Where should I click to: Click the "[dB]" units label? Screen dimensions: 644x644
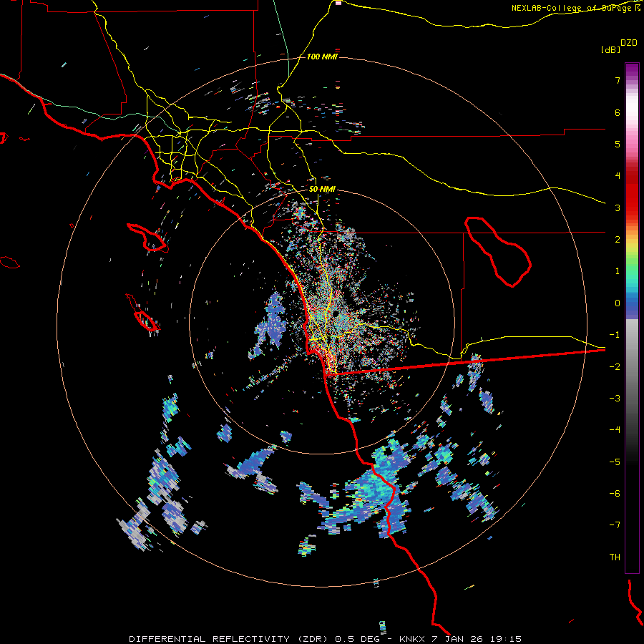click(x=610, y=49)
